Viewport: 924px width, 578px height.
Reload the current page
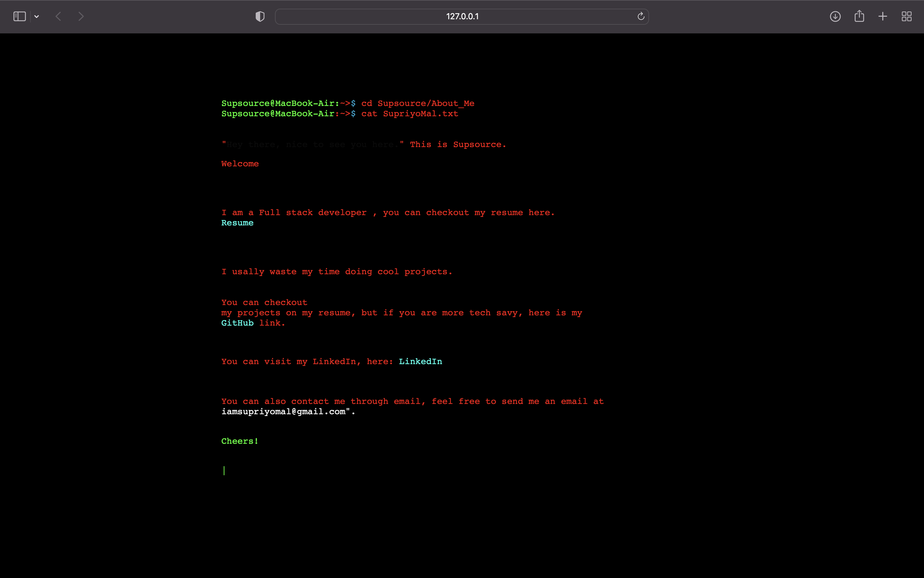tap(641, 16)
